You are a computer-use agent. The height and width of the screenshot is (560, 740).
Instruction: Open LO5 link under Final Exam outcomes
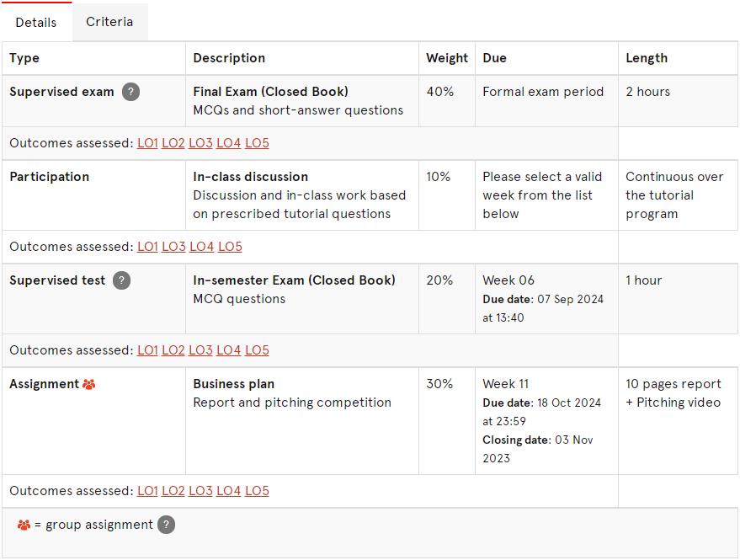pyautogui.click(x=257, y=143)
